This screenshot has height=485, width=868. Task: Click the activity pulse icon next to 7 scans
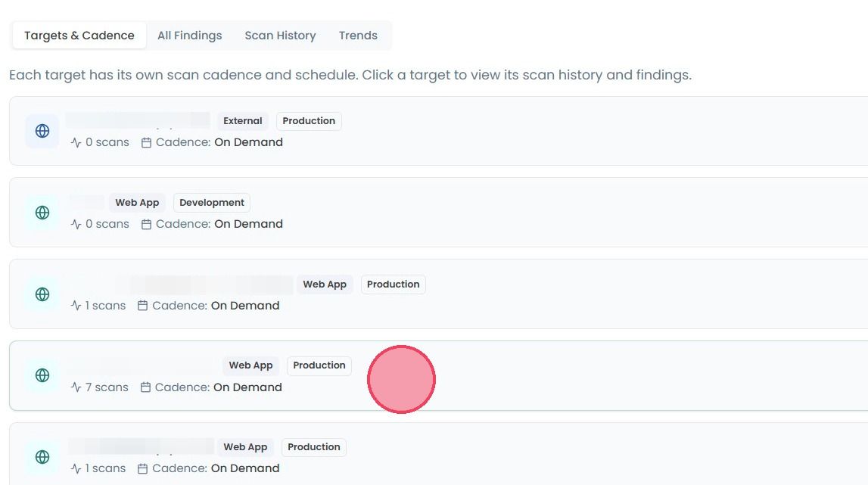pyautogui.click(x=76, y=387)
